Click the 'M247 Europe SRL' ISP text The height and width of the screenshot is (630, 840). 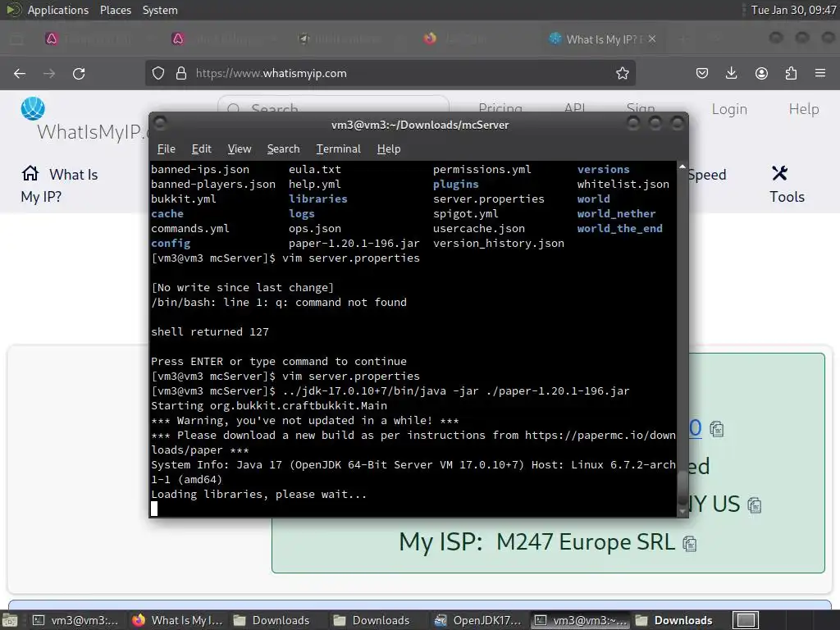(x=586, y=542)
